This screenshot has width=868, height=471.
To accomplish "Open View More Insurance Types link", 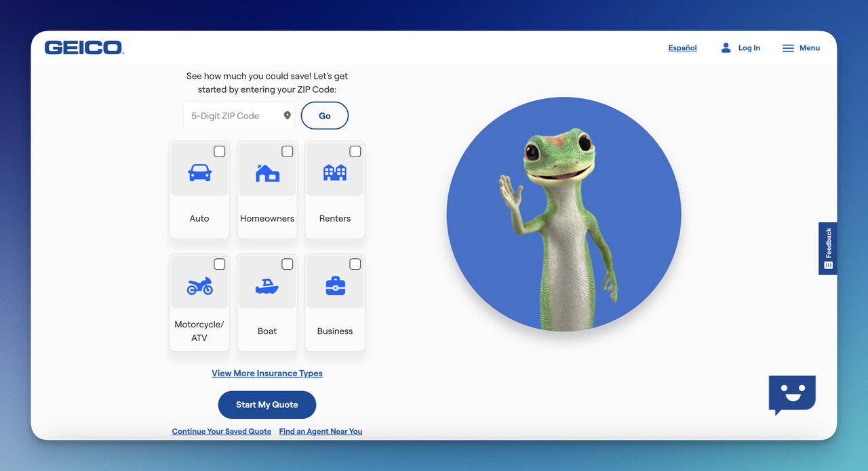I will 267,373.
